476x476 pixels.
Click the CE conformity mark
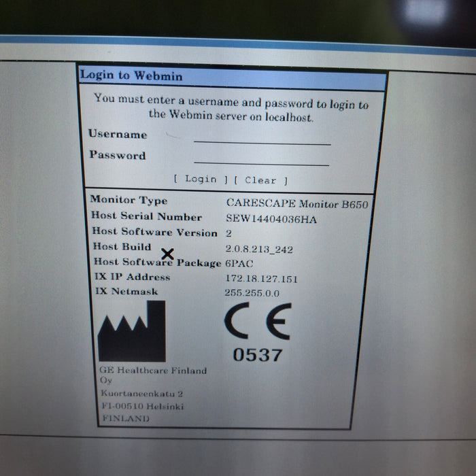coord(258,322)
